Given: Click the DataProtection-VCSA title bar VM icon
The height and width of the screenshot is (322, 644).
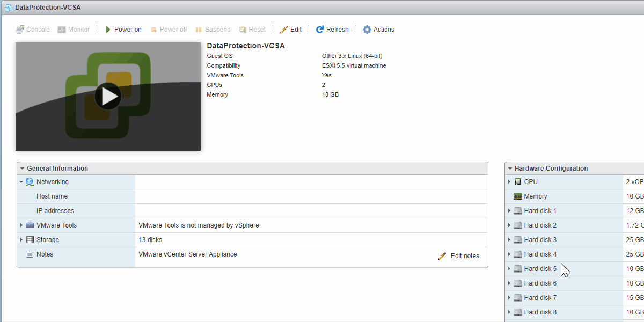Looking at the screenshot, I should (x=9, y=8).
